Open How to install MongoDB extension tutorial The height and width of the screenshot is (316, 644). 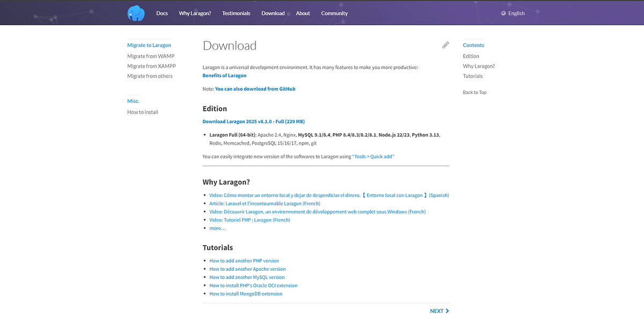coord(246,293)
